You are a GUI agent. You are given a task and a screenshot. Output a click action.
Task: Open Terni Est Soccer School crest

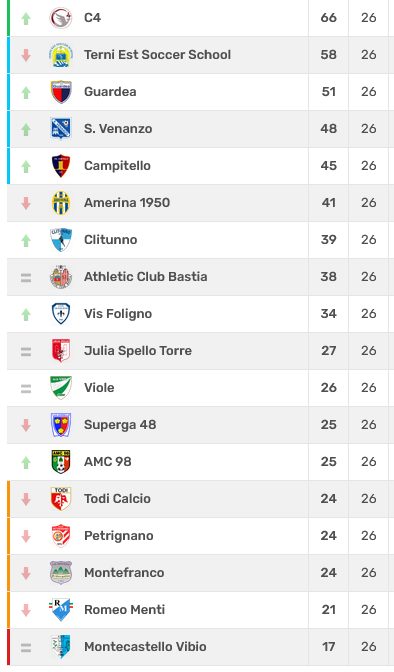point(60,55)
